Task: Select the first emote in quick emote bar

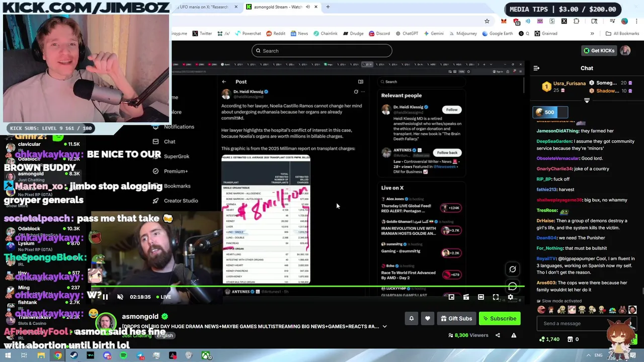Action: click(541, 310)
